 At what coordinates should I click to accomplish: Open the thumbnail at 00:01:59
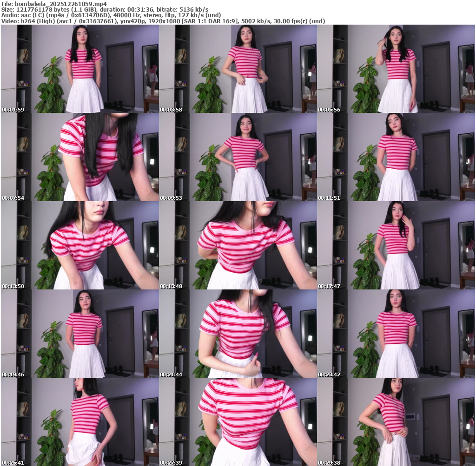point(79,69)
